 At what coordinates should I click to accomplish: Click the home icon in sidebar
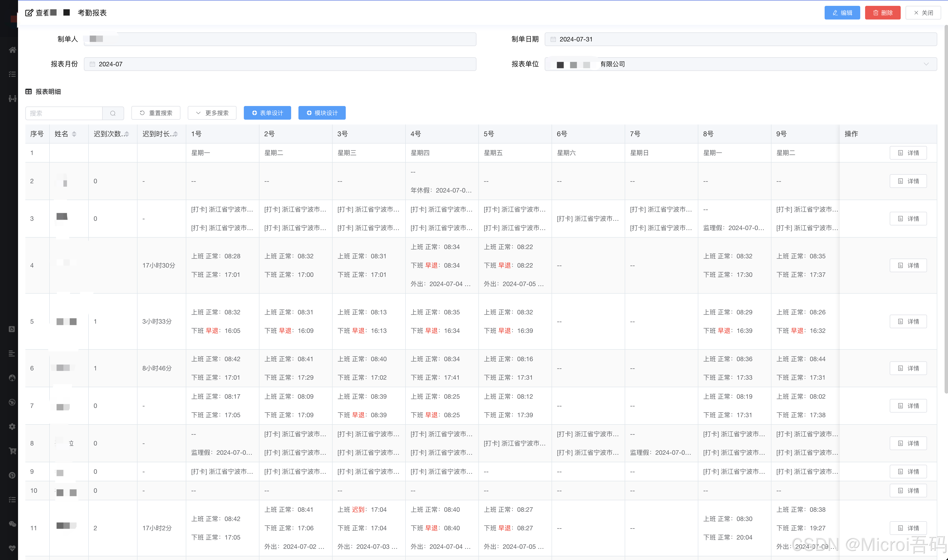(x=12, y=50)
